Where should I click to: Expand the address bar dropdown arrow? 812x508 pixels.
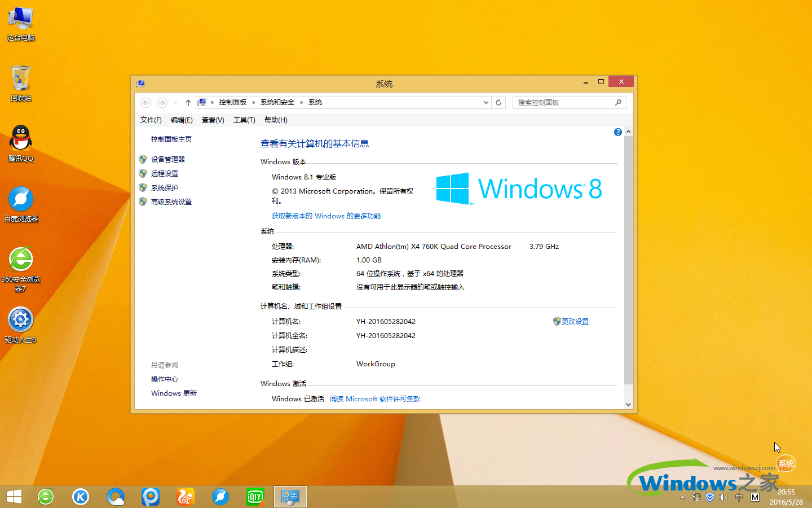[x=486, y=102]
